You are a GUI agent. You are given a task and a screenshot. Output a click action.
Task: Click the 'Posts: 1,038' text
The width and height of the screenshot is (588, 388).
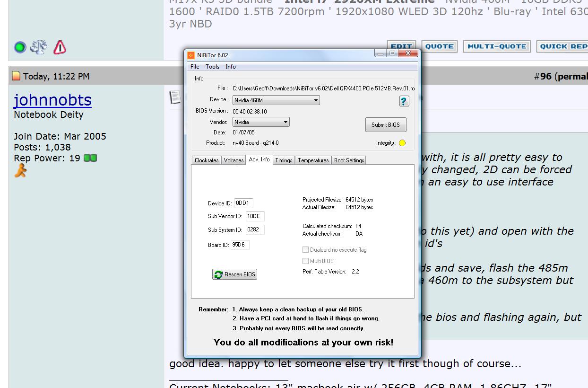point(42,147)
